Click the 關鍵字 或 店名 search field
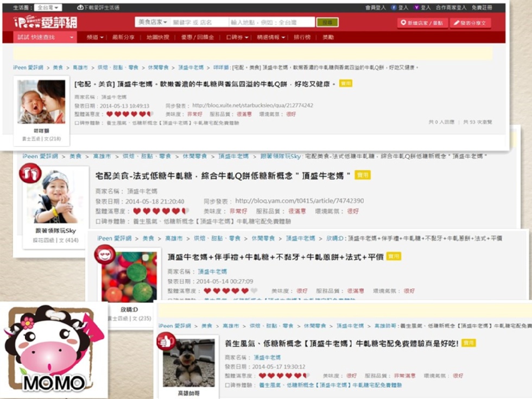Viewport: 532px width, 399px height. [x=199, y=22]
